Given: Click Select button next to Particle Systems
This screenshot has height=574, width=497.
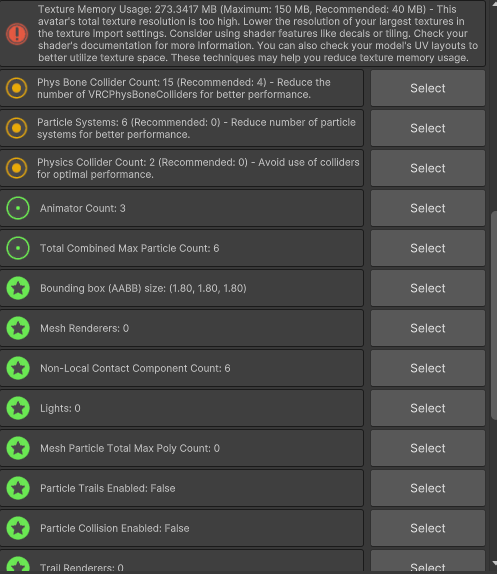Looking at the screenshot, I should tap(428, 128).
